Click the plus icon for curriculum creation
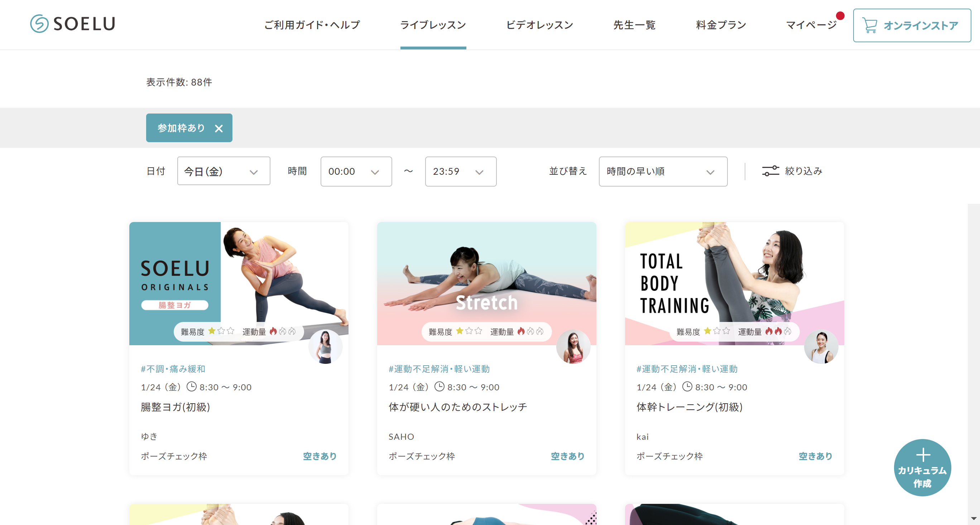 click(x=923, y=455)
